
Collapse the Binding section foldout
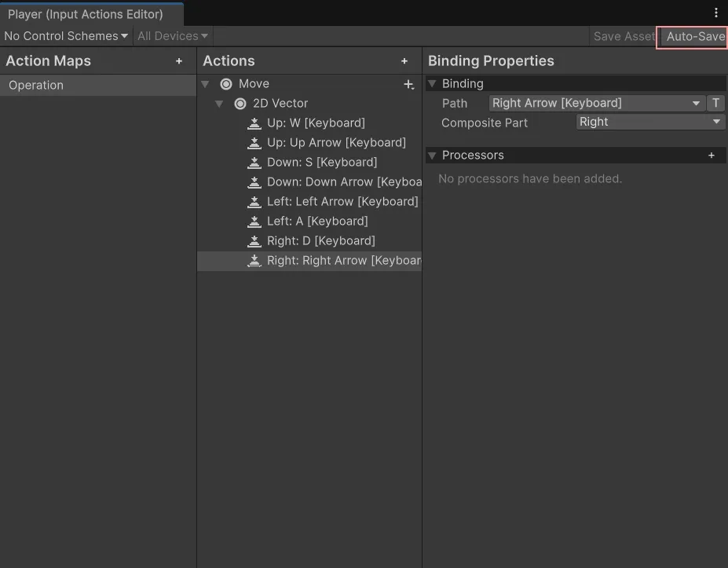pos(432,84)
